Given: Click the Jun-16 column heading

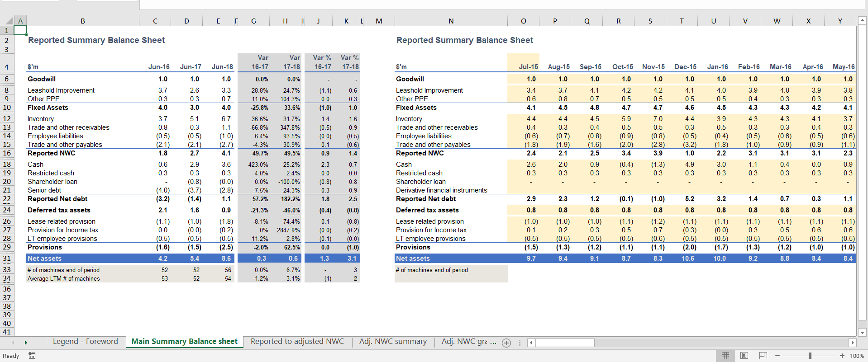Looking at the screenshot, I should click(x=159, y=67).
